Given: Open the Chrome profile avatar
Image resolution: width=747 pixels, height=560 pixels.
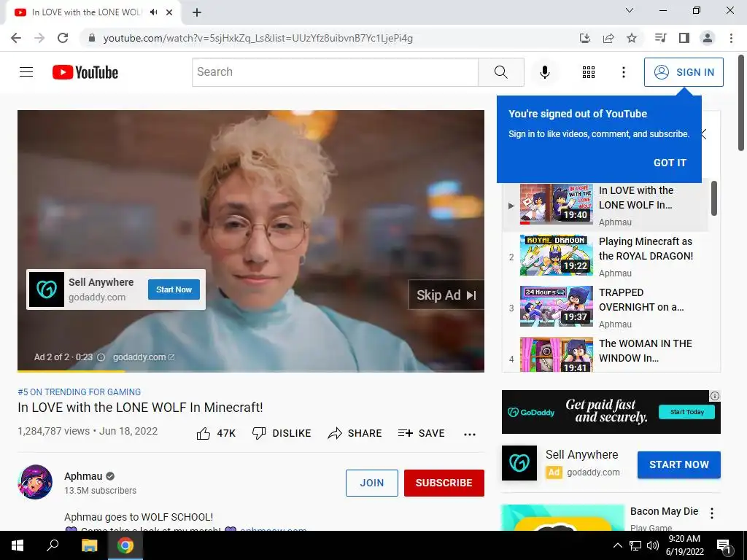Looking at the screenshot, I should [708, 38].
